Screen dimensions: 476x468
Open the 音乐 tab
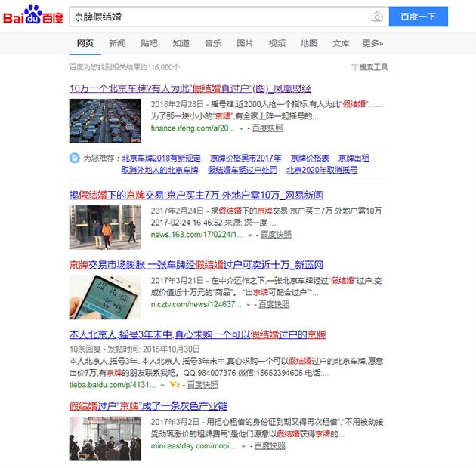click(213, 43)
